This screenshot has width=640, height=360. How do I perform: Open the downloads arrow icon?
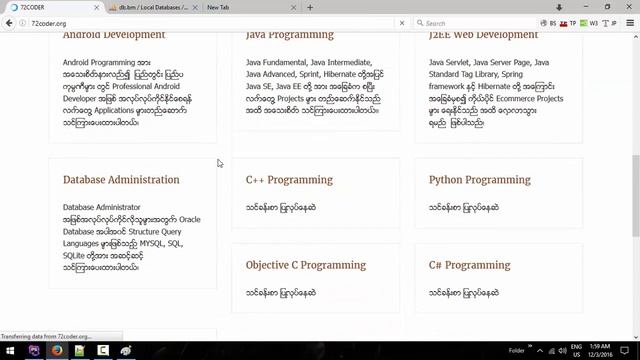pos(559,7)
